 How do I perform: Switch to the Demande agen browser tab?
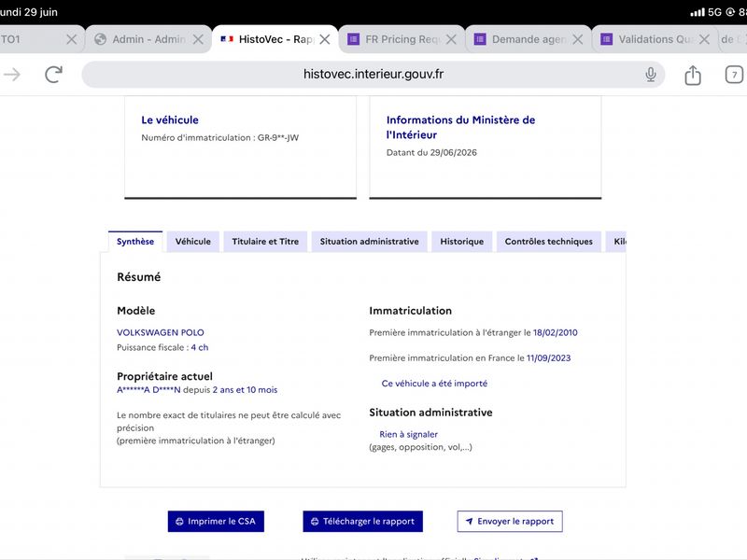pos(529,39)
